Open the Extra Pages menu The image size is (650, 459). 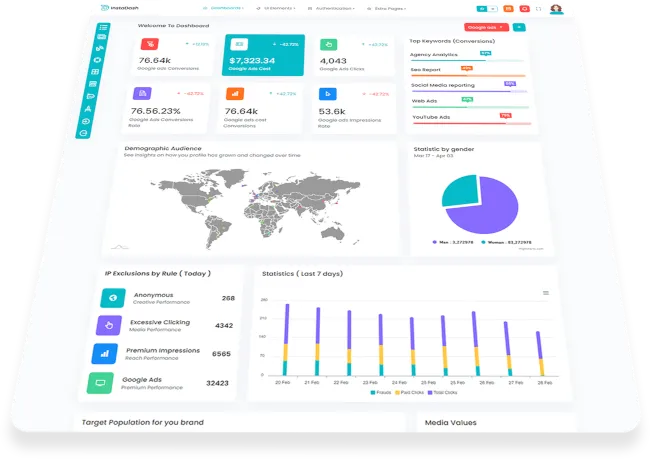pyautogui.click(x=387, y=9)
